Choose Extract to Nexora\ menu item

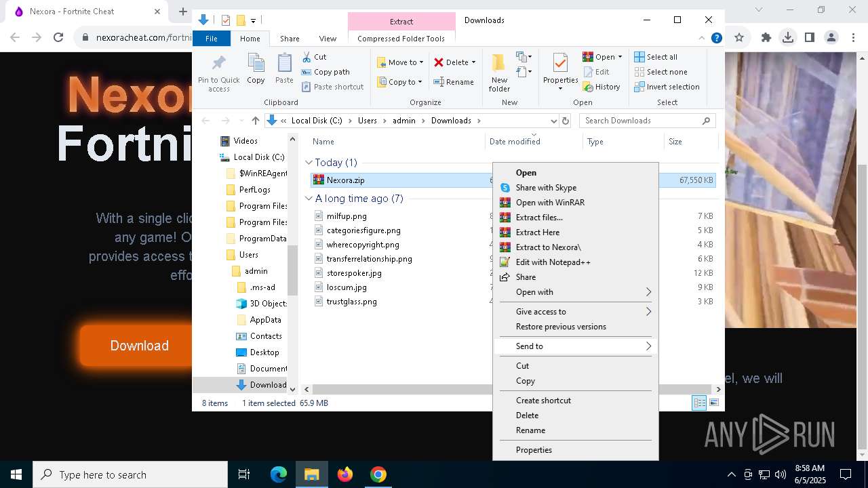(x=575, y=247)
